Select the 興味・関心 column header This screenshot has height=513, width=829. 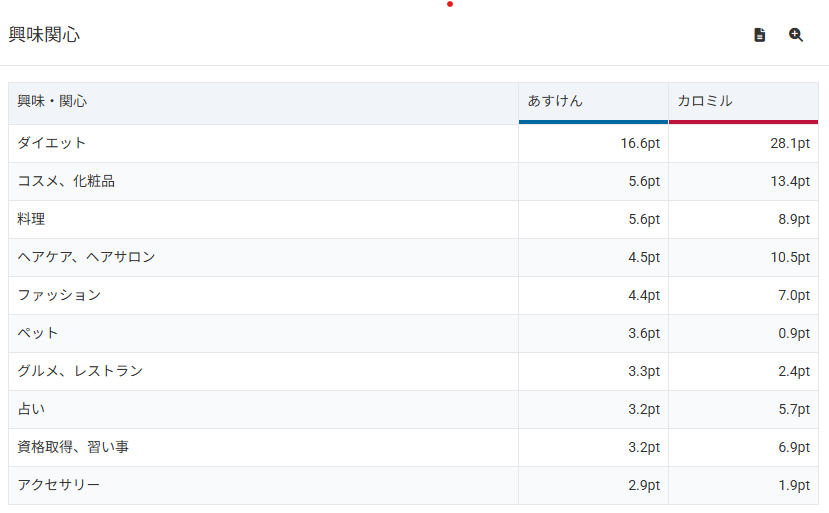coord(52,101)
